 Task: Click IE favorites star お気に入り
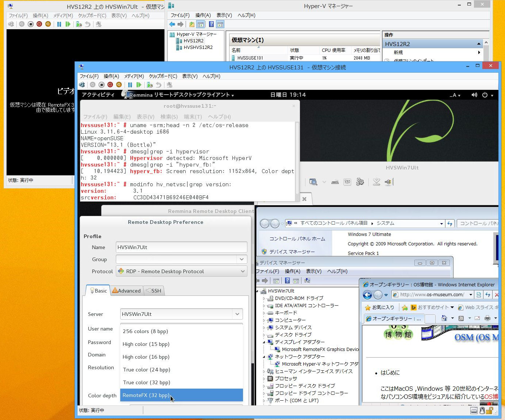380,308
